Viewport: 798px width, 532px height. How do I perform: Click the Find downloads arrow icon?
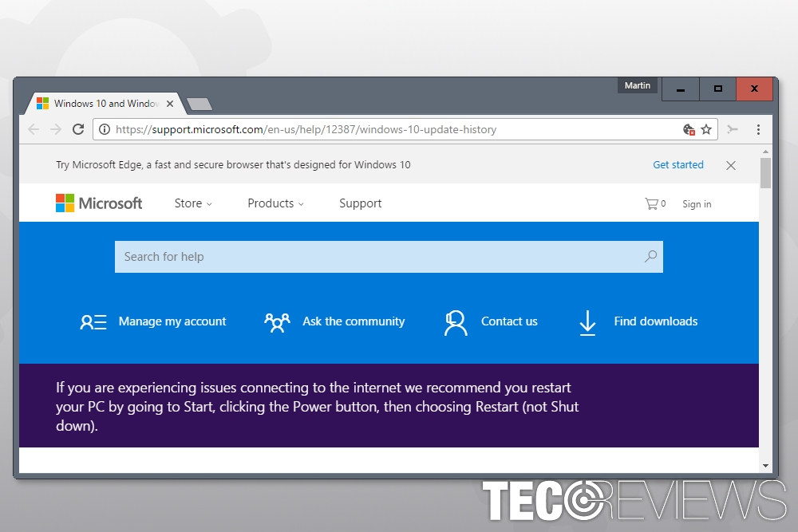coord(587,323)
